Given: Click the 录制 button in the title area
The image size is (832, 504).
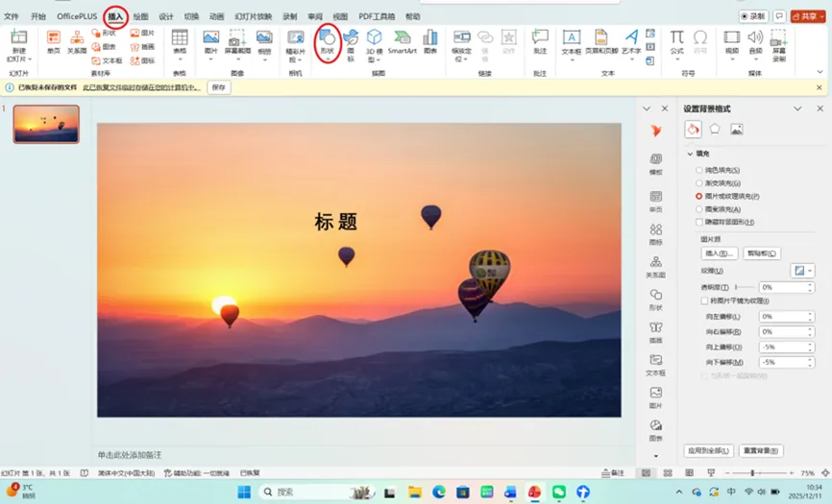Looking at the screenshot, I should point(753,16).
